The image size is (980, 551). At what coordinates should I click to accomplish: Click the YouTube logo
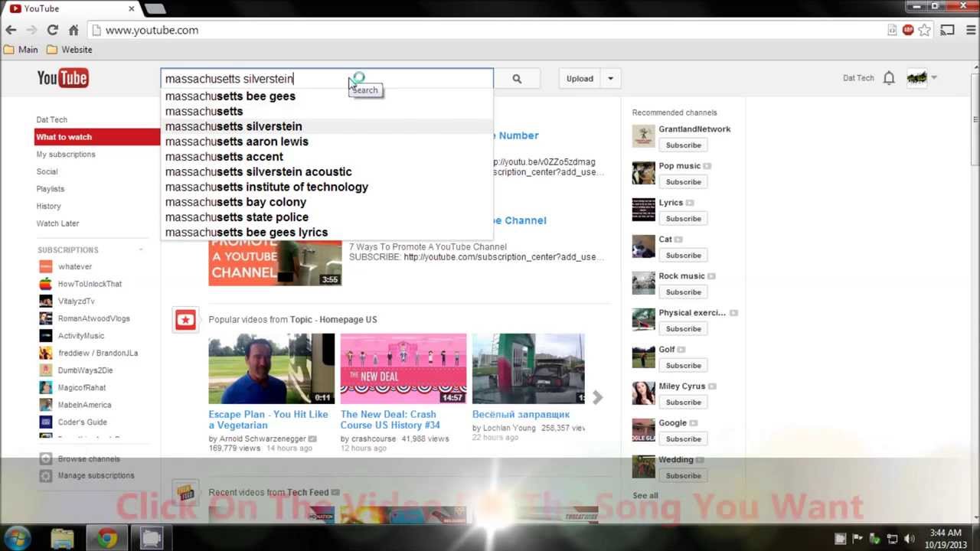click(63, 78)
